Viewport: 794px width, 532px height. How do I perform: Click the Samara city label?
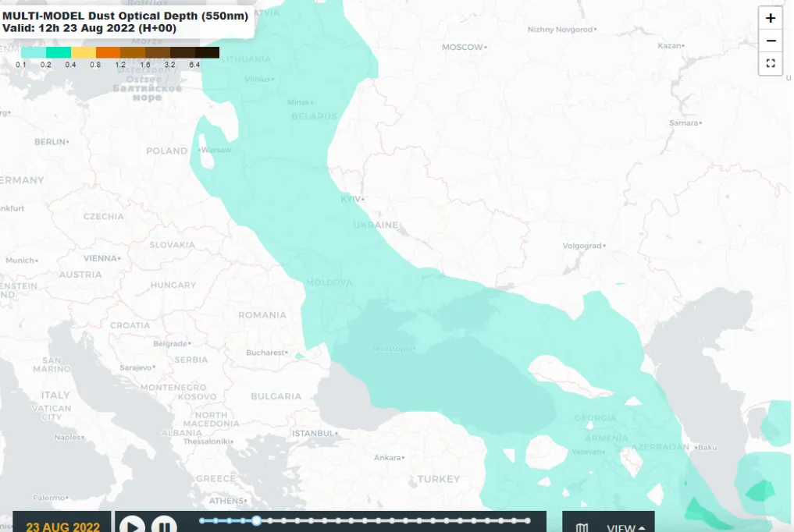tap(684, 123)
